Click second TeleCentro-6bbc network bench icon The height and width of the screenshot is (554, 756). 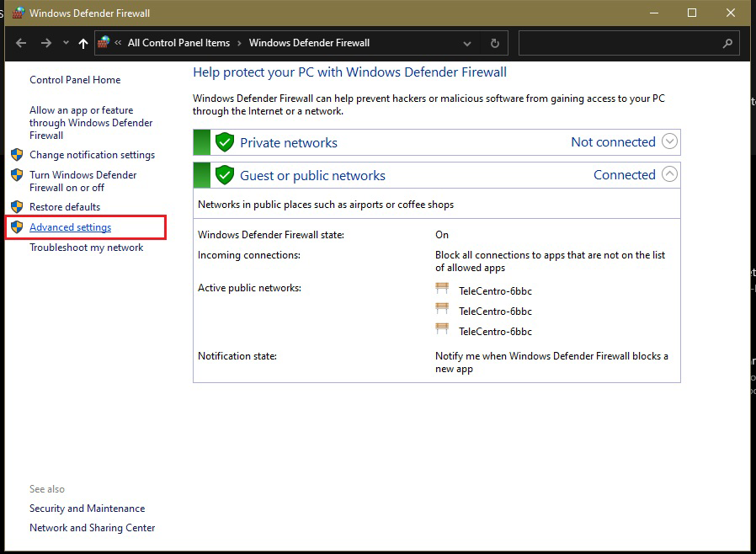click(x=442, y=309)
